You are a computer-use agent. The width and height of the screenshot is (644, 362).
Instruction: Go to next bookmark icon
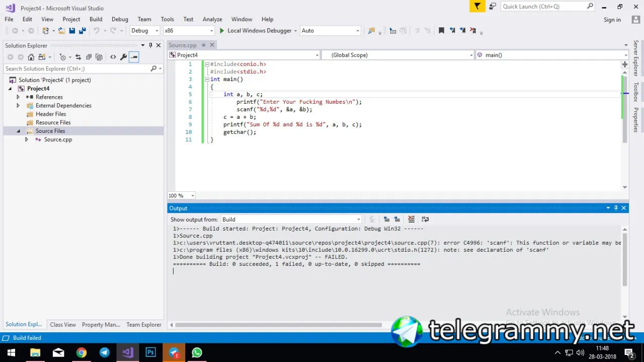(x=462, y=30)
